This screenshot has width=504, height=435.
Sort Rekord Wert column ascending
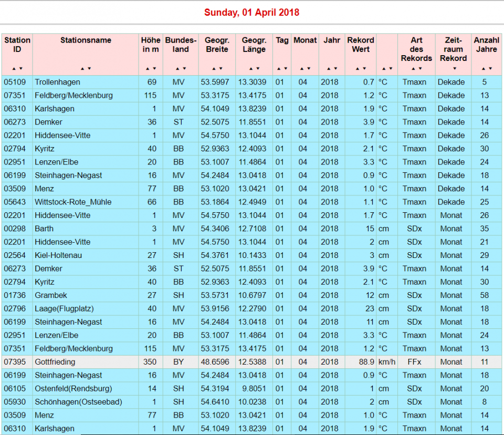(358, 68)
